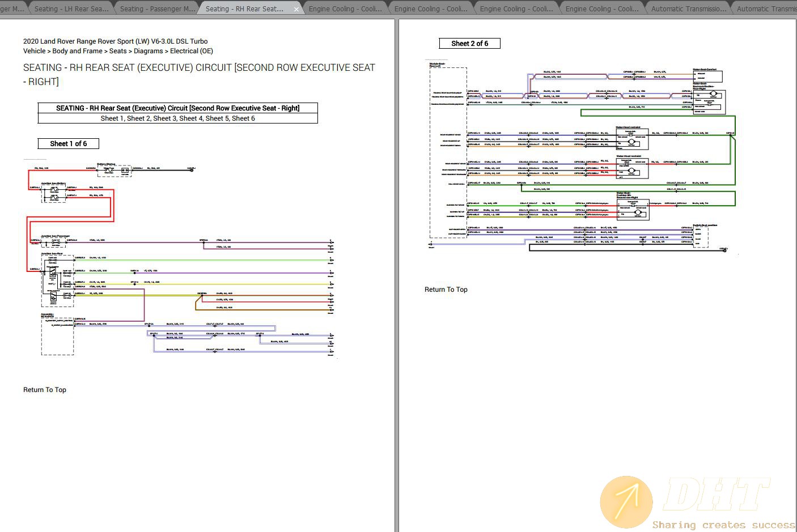
Task: Jump to Sheet 6 link
Action: 243,118
